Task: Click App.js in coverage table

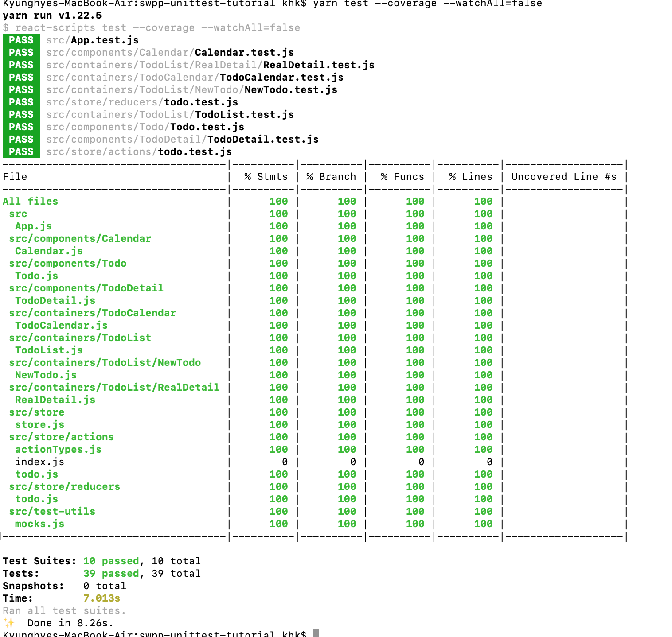Action: (34, 226)
